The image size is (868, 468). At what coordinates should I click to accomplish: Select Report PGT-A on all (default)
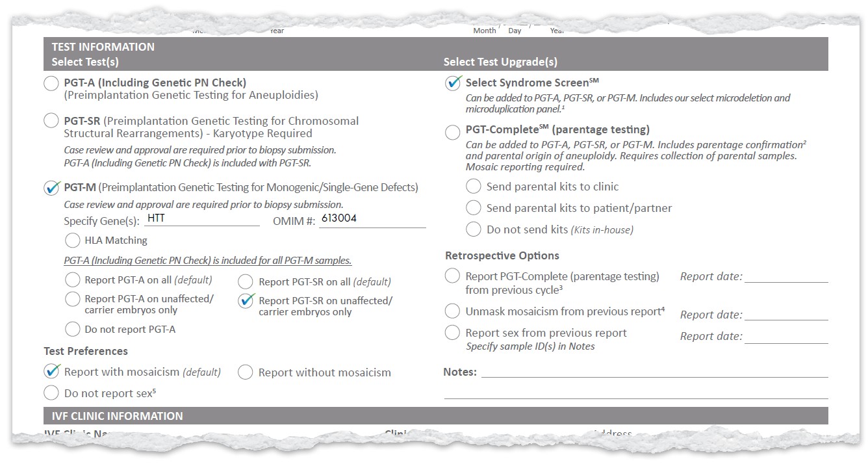(72, 280)
